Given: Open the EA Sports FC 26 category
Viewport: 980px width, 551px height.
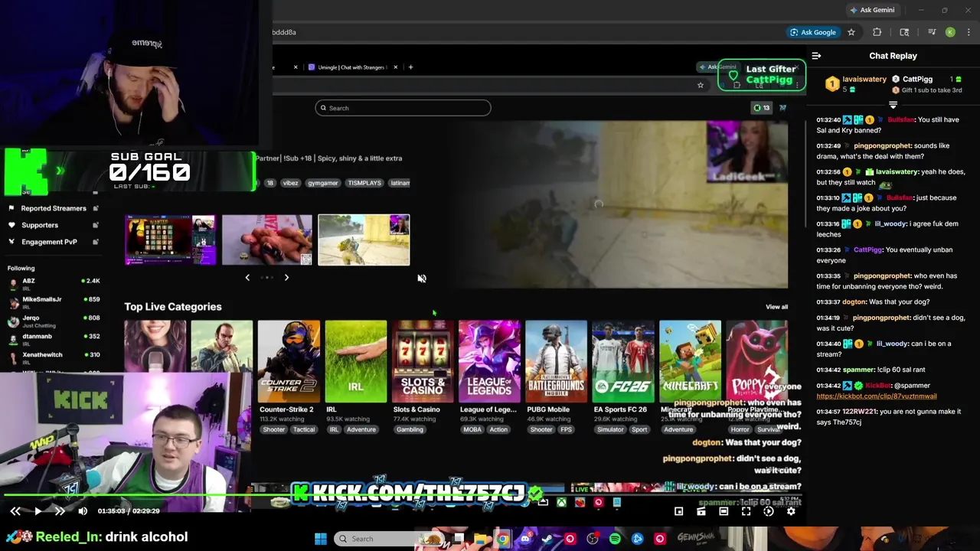Looking at the screenshot, I should 623,361.
